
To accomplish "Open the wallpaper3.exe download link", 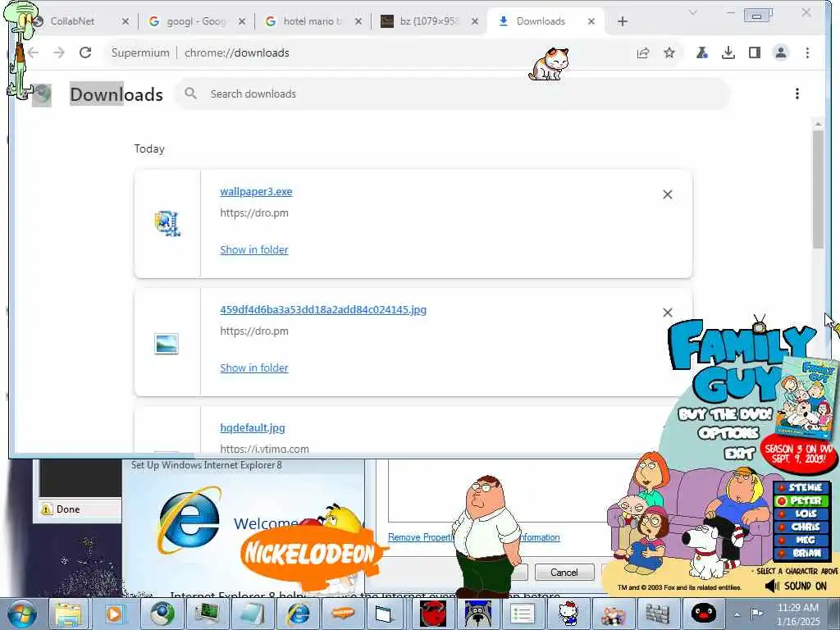I will (x=256, y=191).
